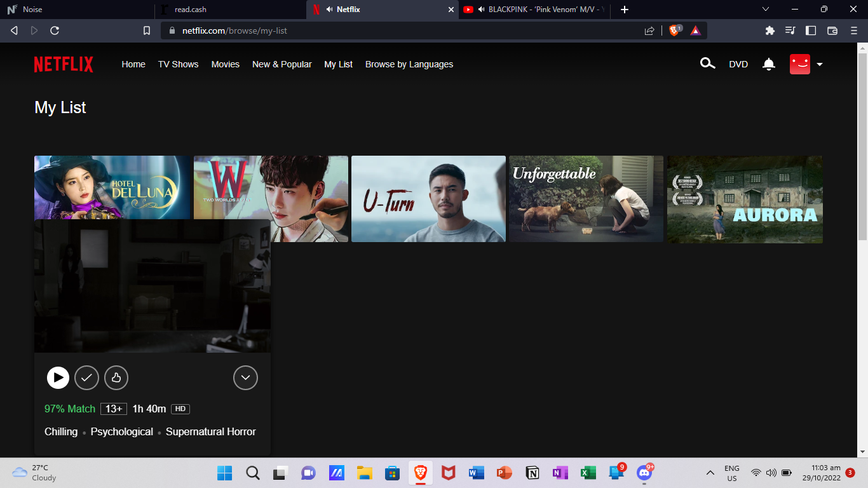Image resolution: width=868 pixels, height=488 pixels.
Task: Open New & Popular
Action: click(x=282, y=64)
